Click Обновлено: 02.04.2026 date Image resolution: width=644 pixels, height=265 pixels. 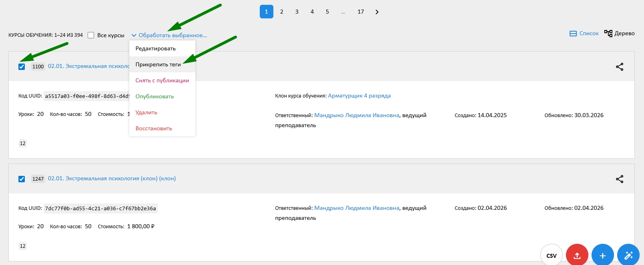[574, 208]
